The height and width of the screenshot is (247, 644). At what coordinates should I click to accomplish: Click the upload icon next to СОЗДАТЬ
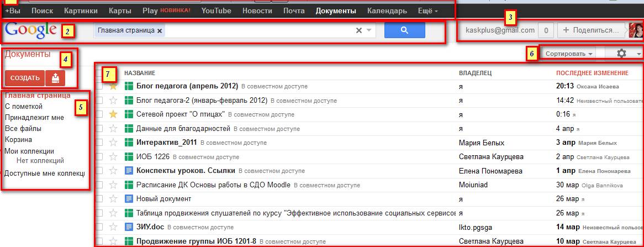(55, 78)
